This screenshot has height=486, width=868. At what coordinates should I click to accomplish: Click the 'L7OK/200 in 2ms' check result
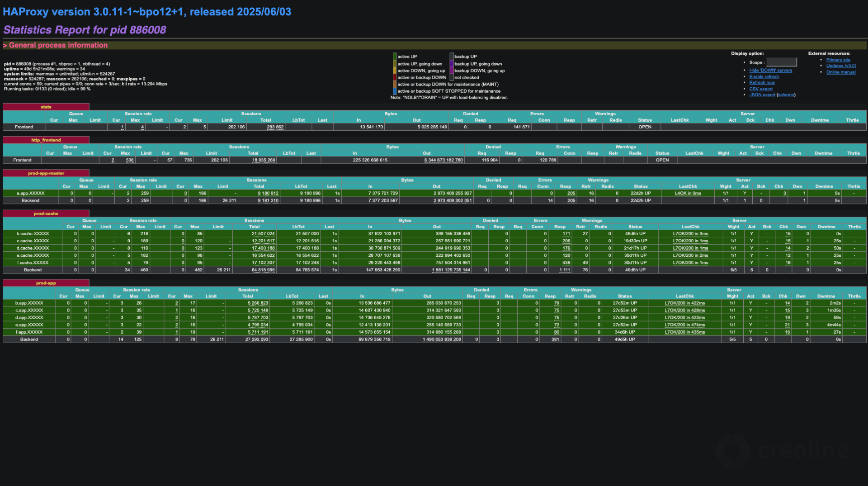690,255
